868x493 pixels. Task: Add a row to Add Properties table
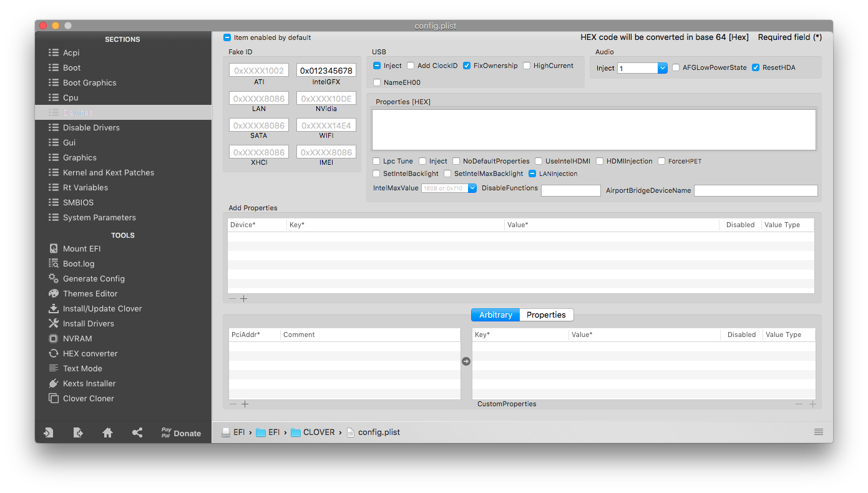click(x=244, y=299)
